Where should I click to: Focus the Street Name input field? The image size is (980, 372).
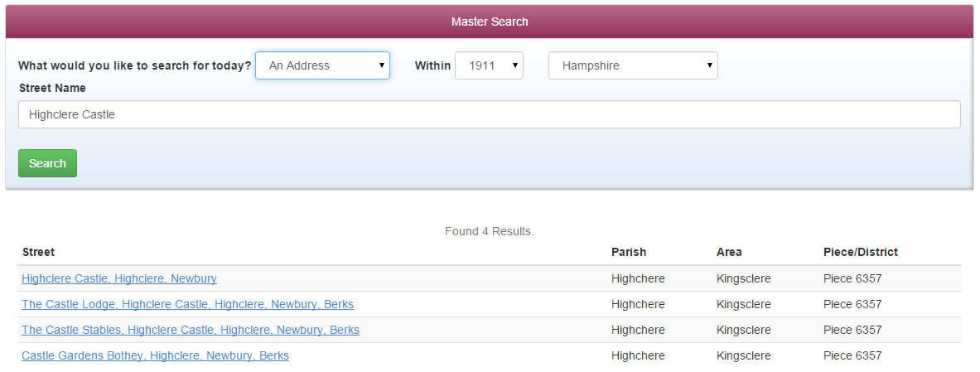pyautogui.click(x=490, y=114)
